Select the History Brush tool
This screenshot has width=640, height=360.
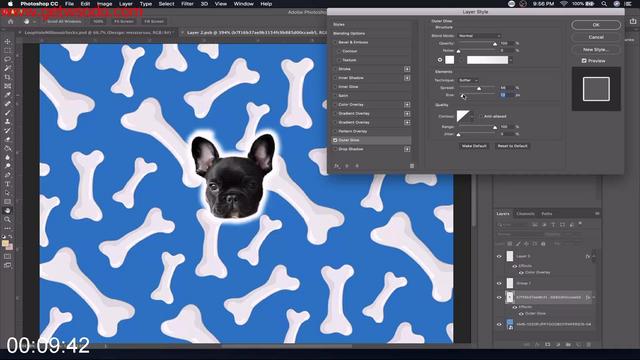(x=7, y=131)
